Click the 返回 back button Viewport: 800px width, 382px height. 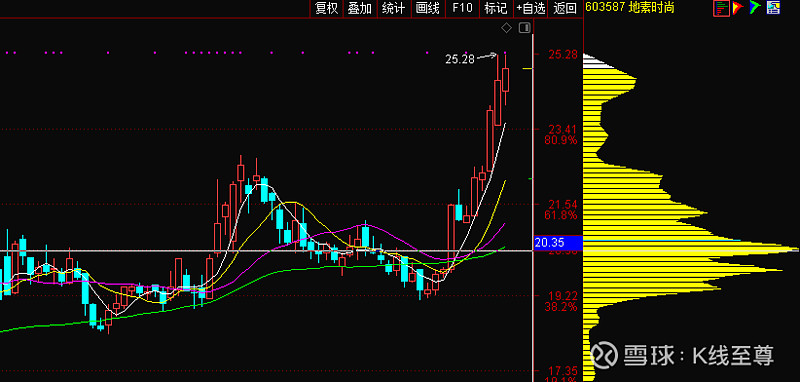(565, 8)
